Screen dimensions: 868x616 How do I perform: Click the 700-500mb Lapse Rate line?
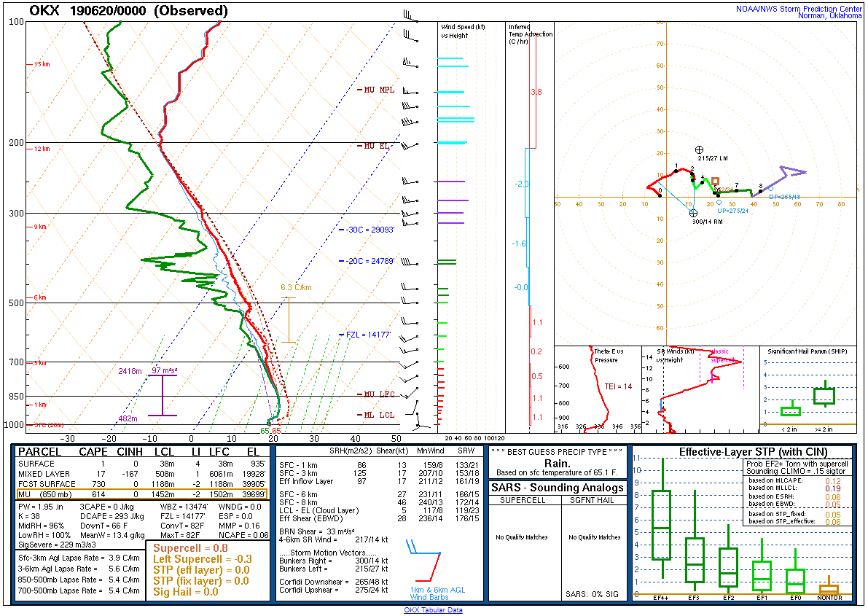(79, 590)
